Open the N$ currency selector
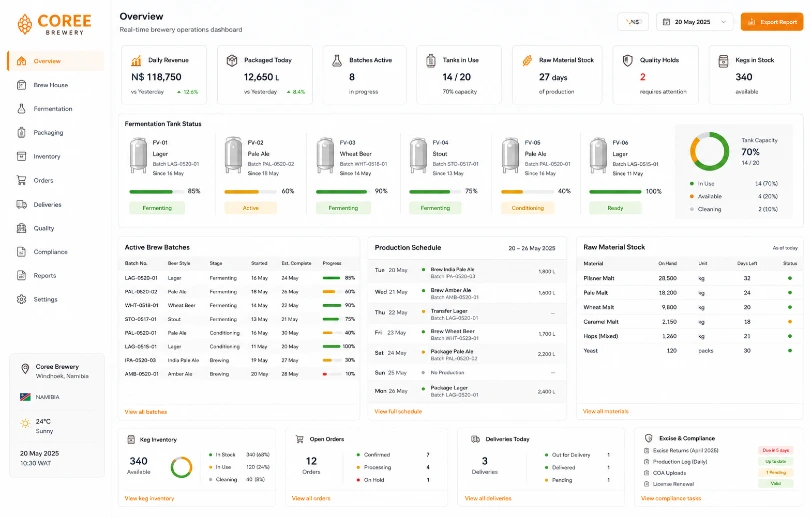Viewport: 811px width, 518px height. click(633, 22)
